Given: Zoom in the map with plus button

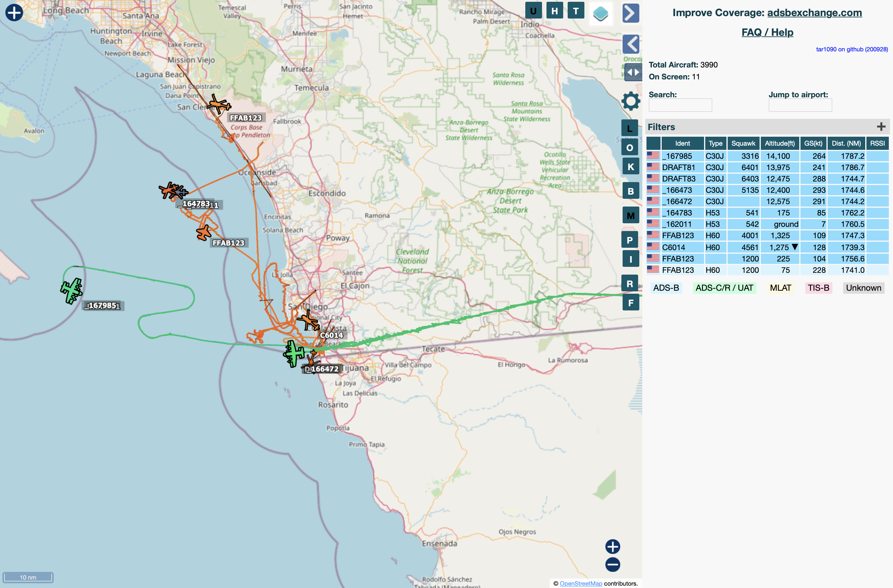Looking at the screenshot, I should 613,547.
